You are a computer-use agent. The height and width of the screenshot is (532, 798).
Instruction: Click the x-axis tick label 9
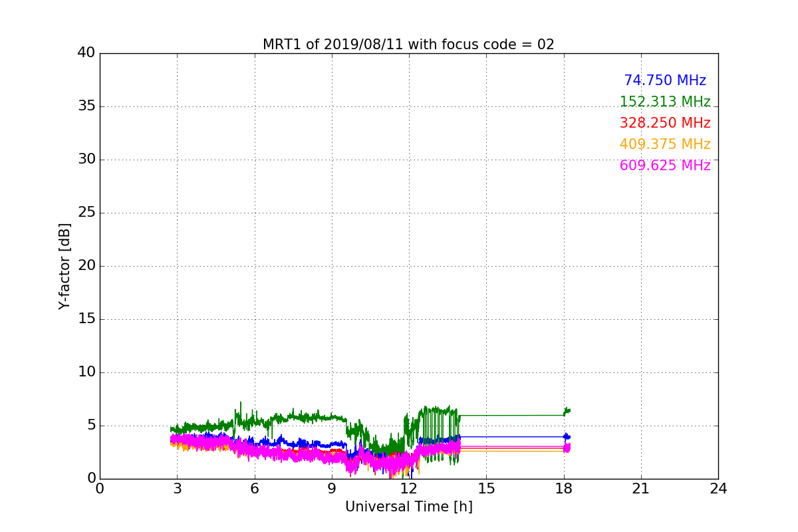pos(332,488)
